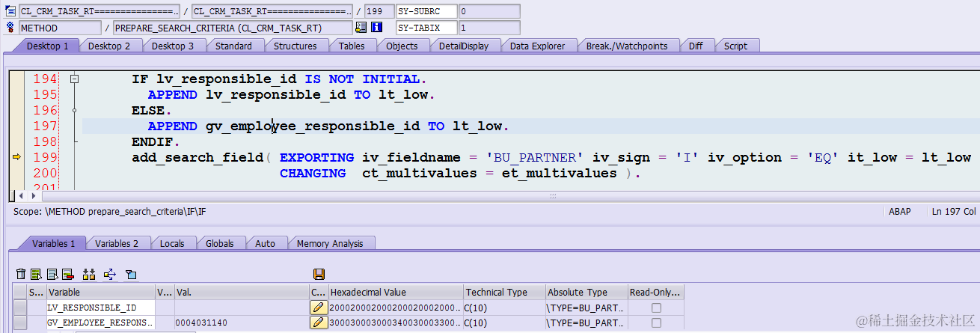This screenshot has height=333, width=980.
Task: Click the line number field showing 199
Action: (379, 11)
